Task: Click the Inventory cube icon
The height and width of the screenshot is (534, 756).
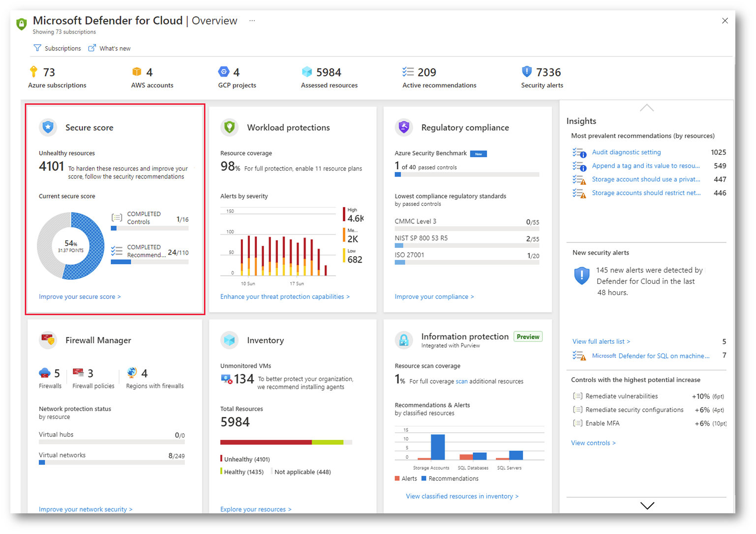Action: pyautogui.click(x=230, y=340)
